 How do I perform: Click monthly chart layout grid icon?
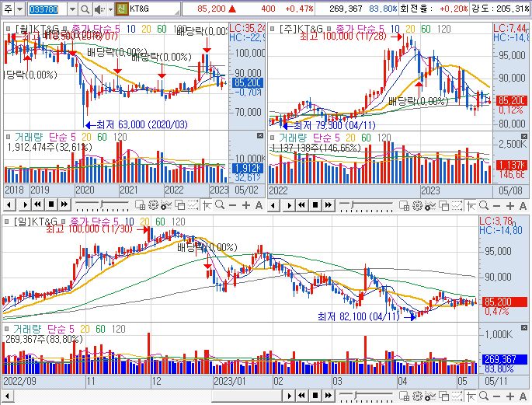coord(140,205)
